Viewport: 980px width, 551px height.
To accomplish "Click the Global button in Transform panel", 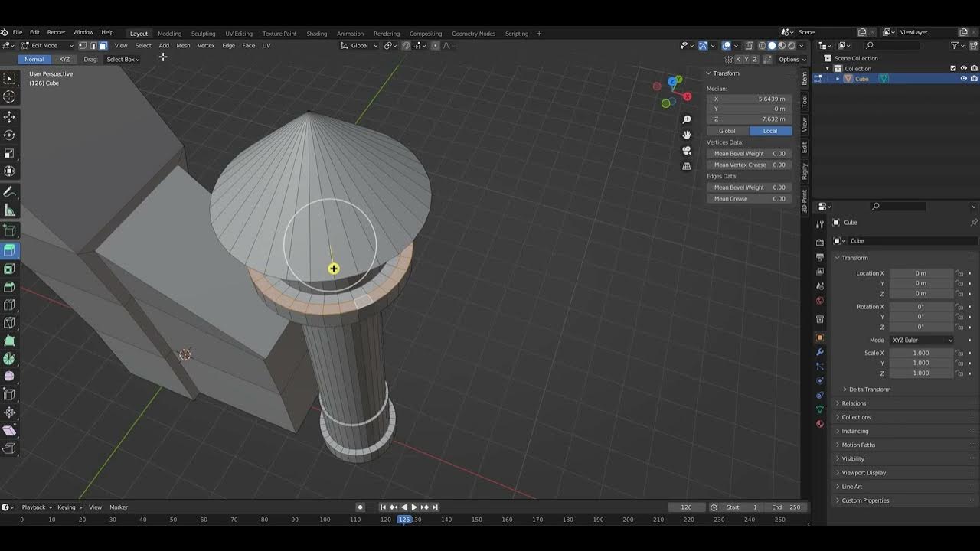I will 727,131.
